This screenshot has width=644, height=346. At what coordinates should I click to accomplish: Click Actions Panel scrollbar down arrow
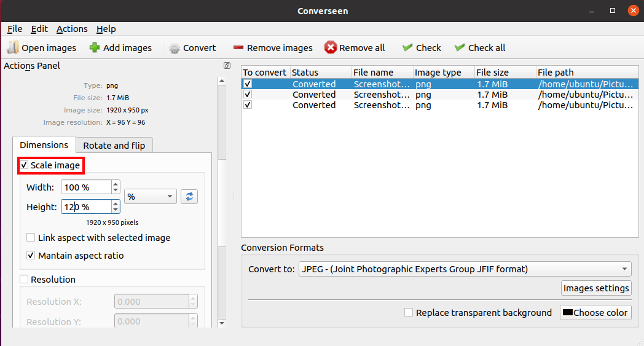pos(222,323)
